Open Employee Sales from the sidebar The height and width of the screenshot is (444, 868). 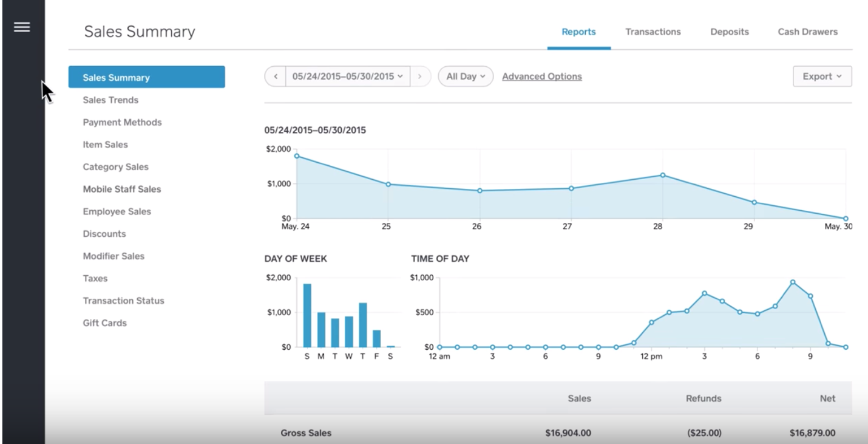coord(117,211)
